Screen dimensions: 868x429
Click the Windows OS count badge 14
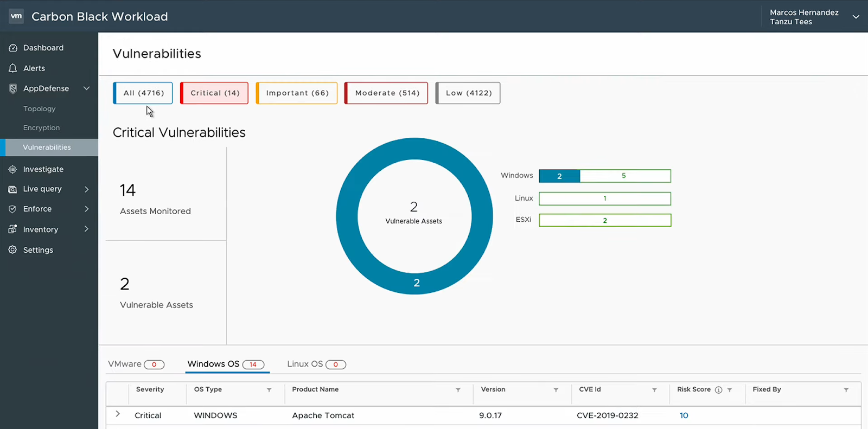click(253, 364)
